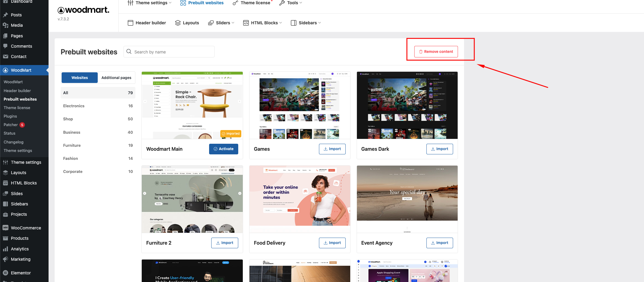
Task: Click the Layouts stack icon in sidebar
Action: pos(5,173)
